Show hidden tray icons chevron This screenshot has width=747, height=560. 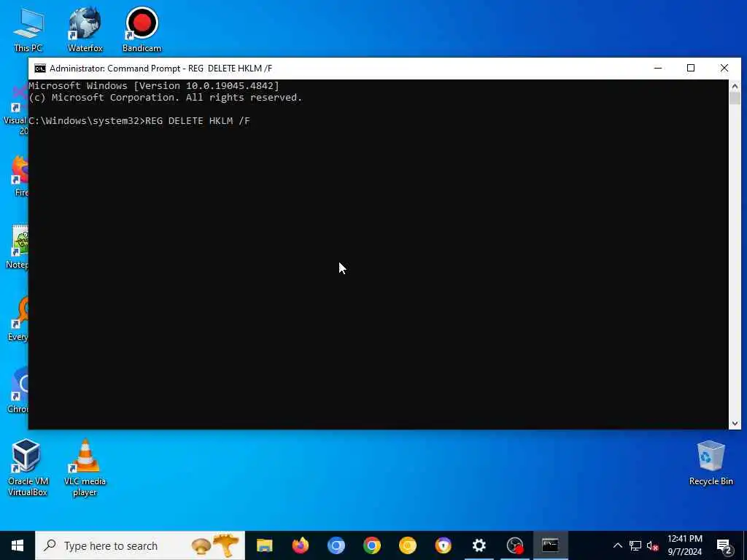(x=617, y=545)
